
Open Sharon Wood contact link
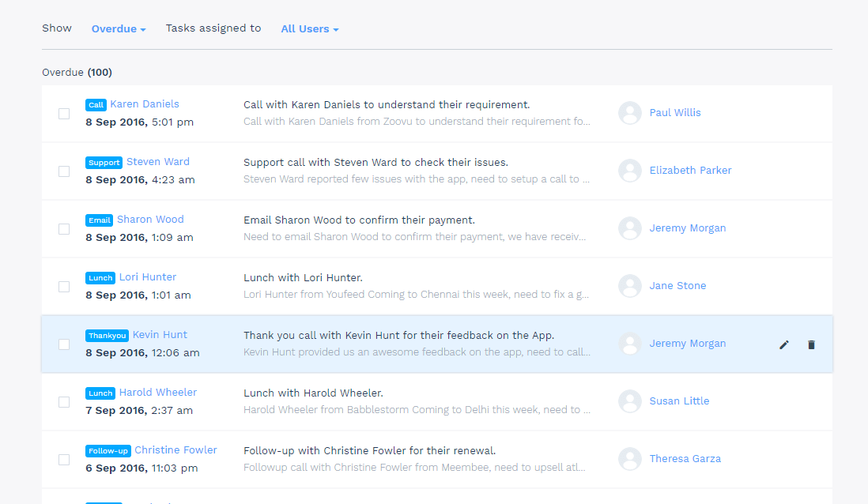coord(150,220)
